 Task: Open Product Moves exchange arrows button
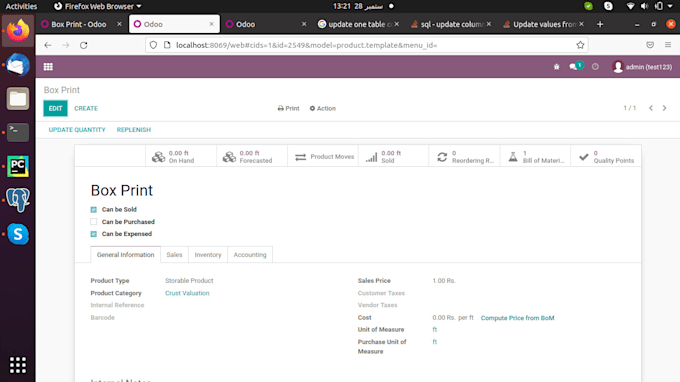(x=323, y=157)
